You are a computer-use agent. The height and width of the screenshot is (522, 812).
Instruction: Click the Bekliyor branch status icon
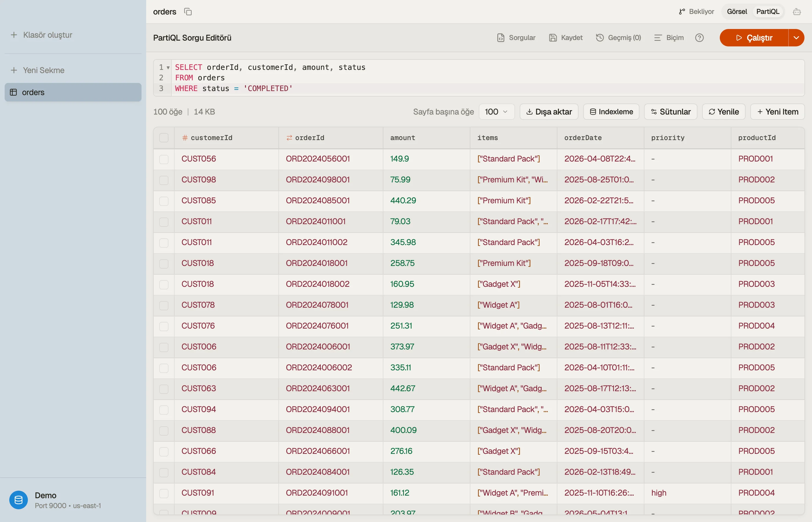coord(682,12)
